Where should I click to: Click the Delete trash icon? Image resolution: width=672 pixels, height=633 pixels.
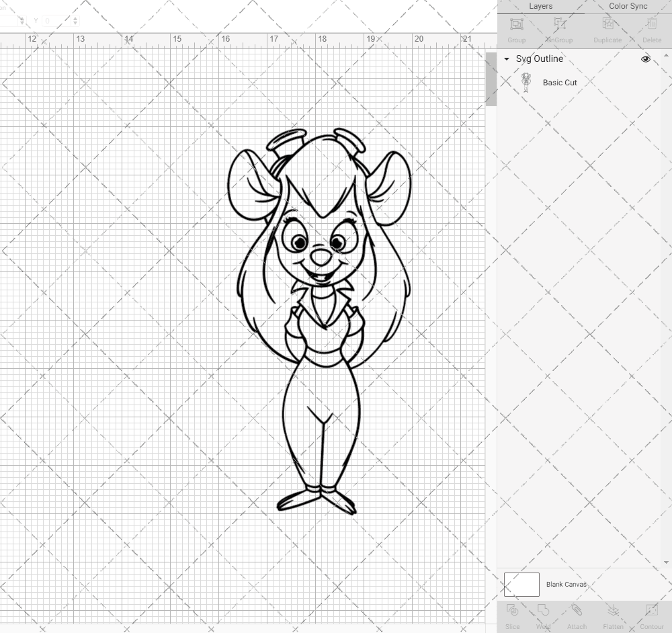[x=652, y=24]
